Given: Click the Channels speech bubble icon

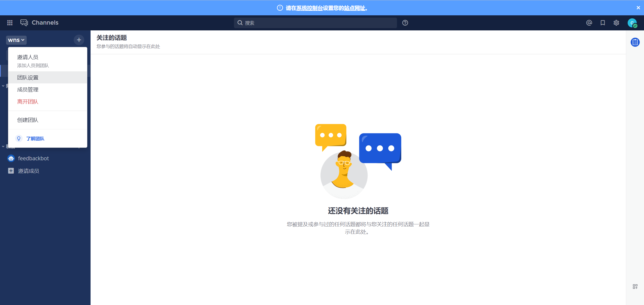Looking at the screenshot, I should [x=24, y=23].
